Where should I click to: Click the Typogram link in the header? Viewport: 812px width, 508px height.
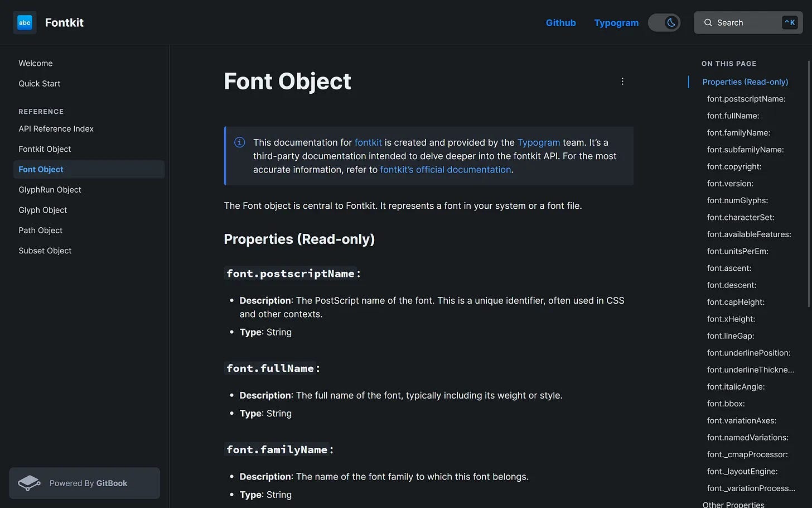click(616, 22)
